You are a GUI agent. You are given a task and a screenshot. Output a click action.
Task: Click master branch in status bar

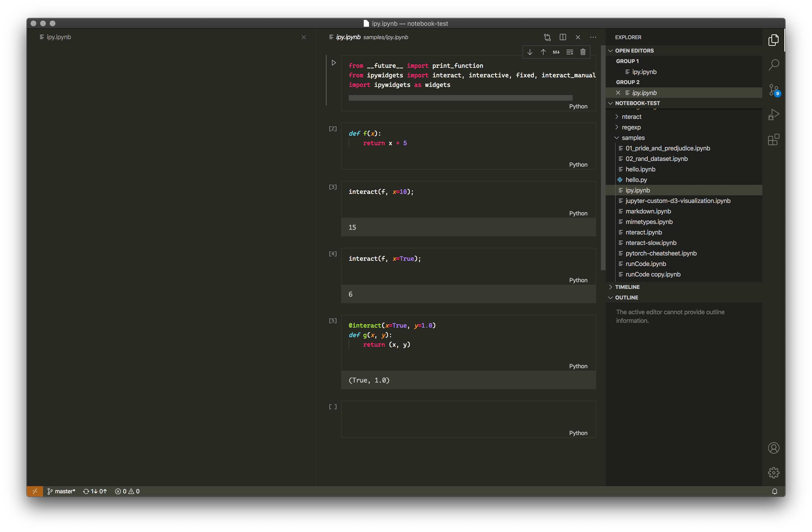61,491
